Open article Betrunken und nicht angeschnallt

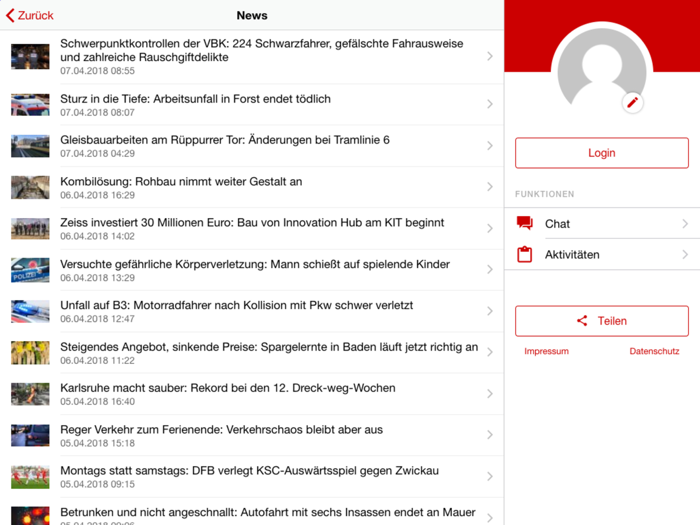click(x=252, y=512)
